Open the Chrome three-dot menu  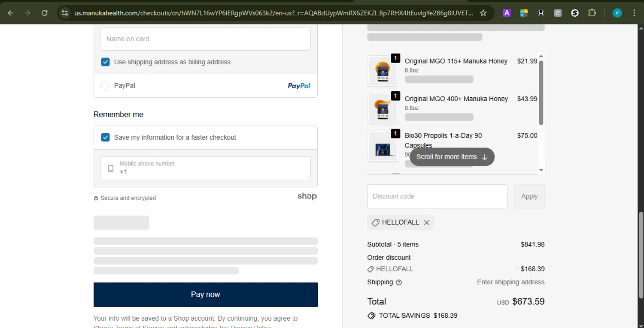pos(635,13)
